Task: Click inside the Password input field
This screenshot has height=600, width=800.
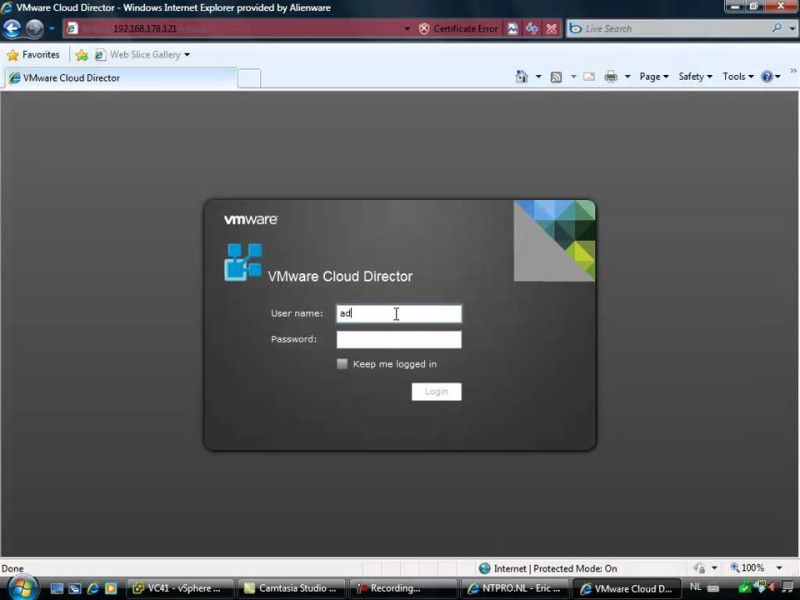Action: pyautogui.click(x=398, y=339)
